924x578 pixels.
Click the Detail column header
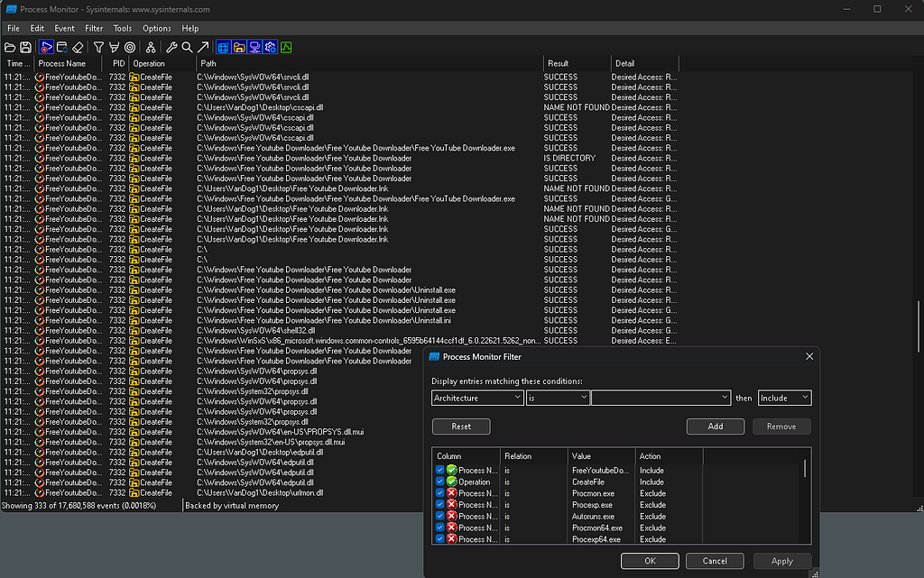point(644,63)
